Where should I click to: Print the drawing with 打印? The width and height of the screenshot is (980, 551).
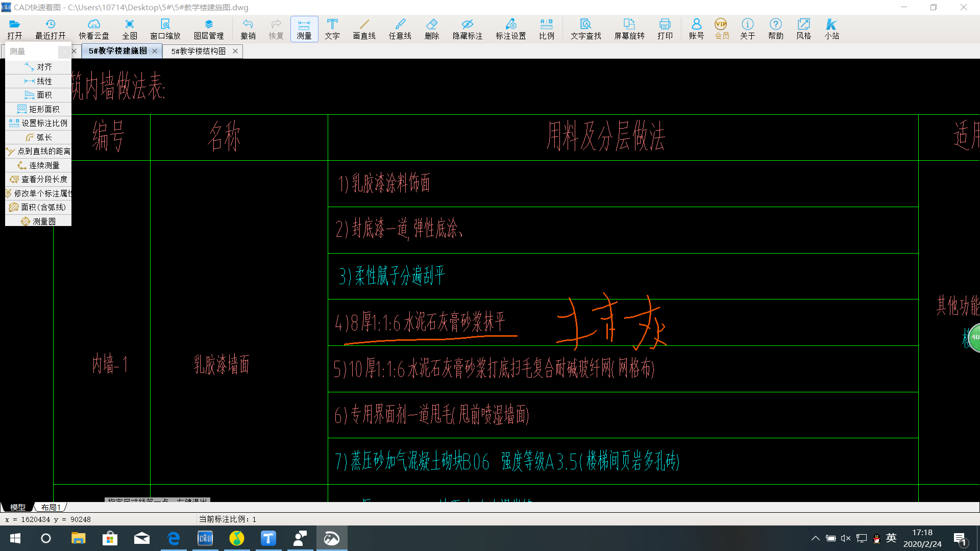coord(665,29)
